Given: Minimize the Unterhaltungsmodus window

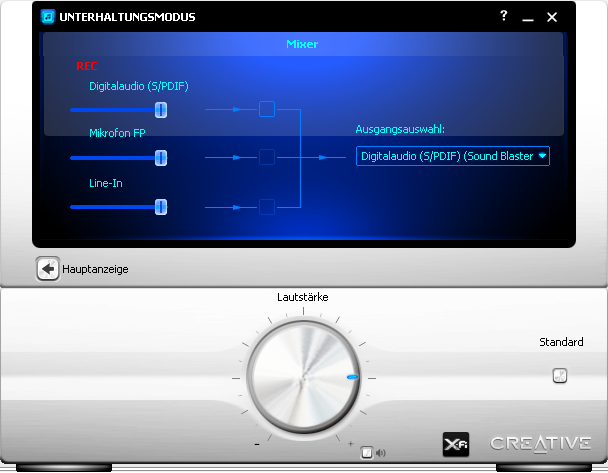Looking at the screenshot, I should click(528, 19).
